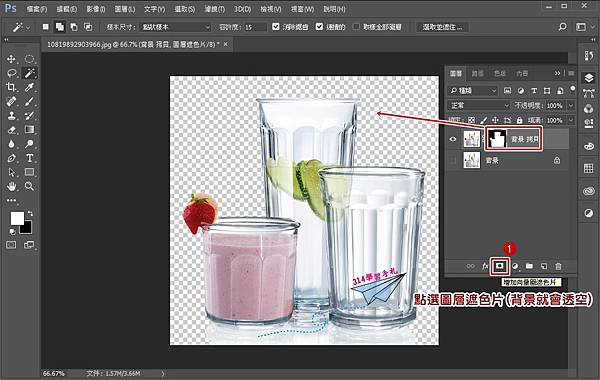Select the Eraser tool
Image resolution: width=600 pixels, height=380 pixels.
11,130
